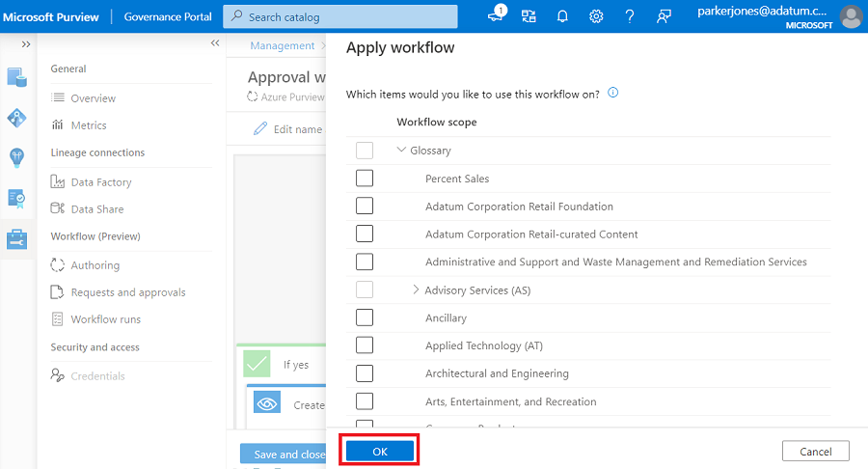This screenshot has width=868, height=469.
Task: Collapse the management menu pane chevrons
Action: click(x=215, y=42)
